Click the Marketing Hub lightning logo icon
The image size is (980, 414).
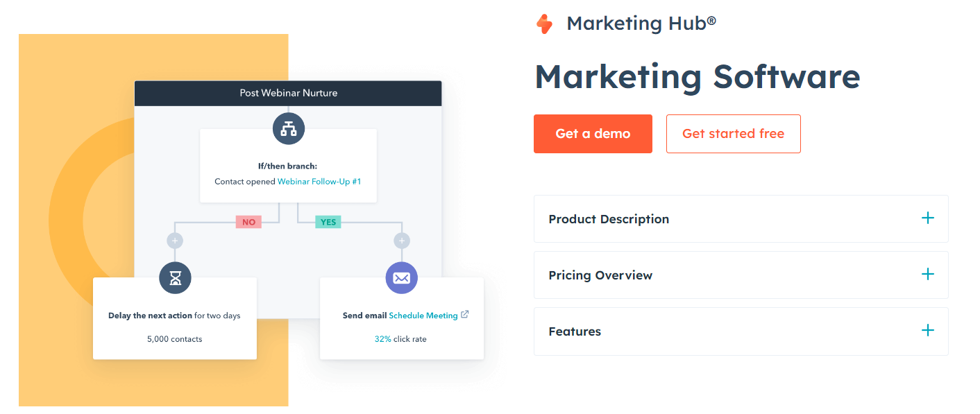point(544,24)
